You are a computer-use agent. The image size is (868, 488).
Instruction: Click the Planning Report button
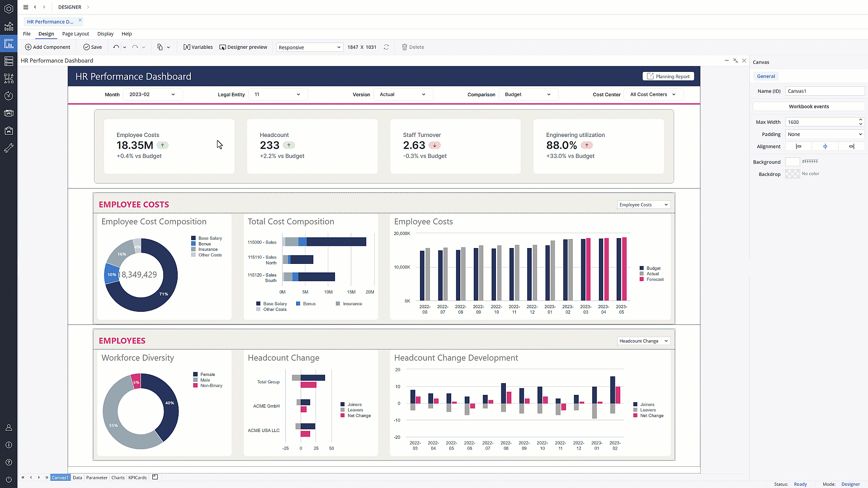coord(668,76)
